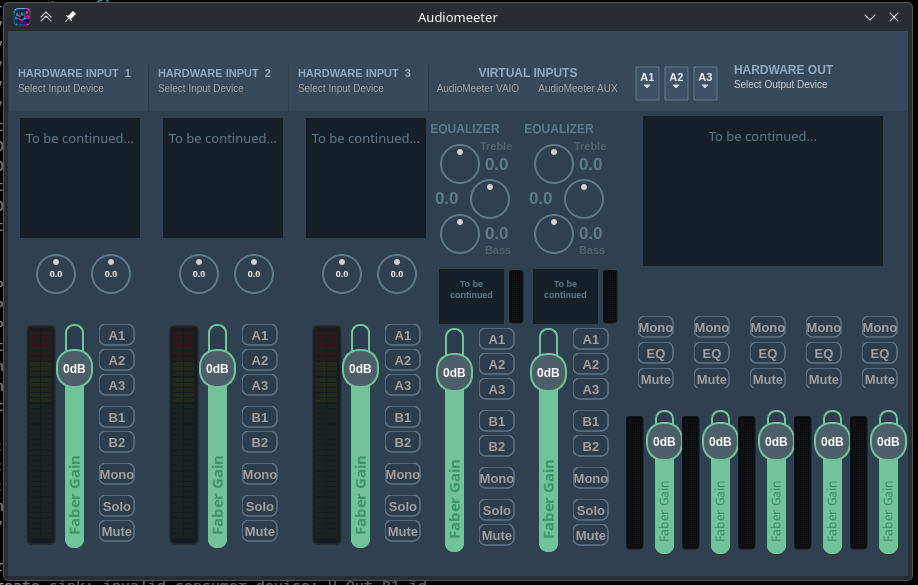Open the A3 hardware out dropdown
The width and height of the screenshot is (918, 585).
click(705, 83)
